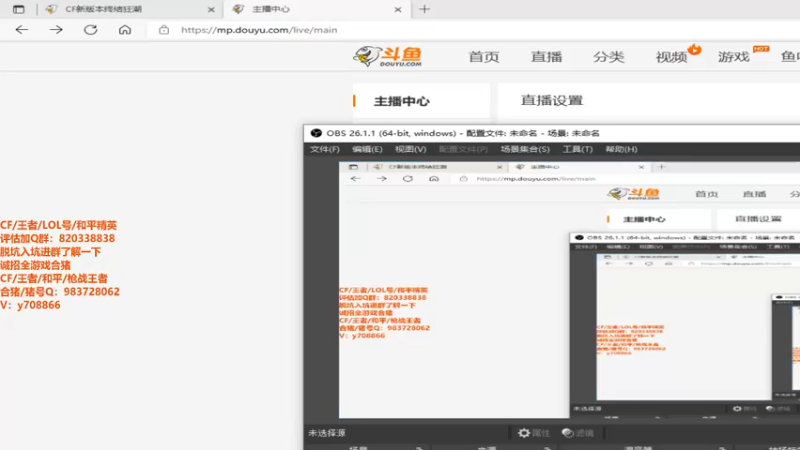800x450 pixels.
Task: Open OBS 视图(V) menu
Action: (410, 149)
